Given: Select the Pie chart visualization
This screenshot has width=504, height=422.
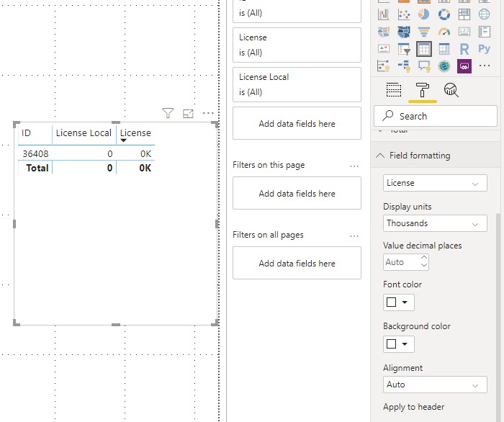Looking at the screenshot, I should coord(423,14).
